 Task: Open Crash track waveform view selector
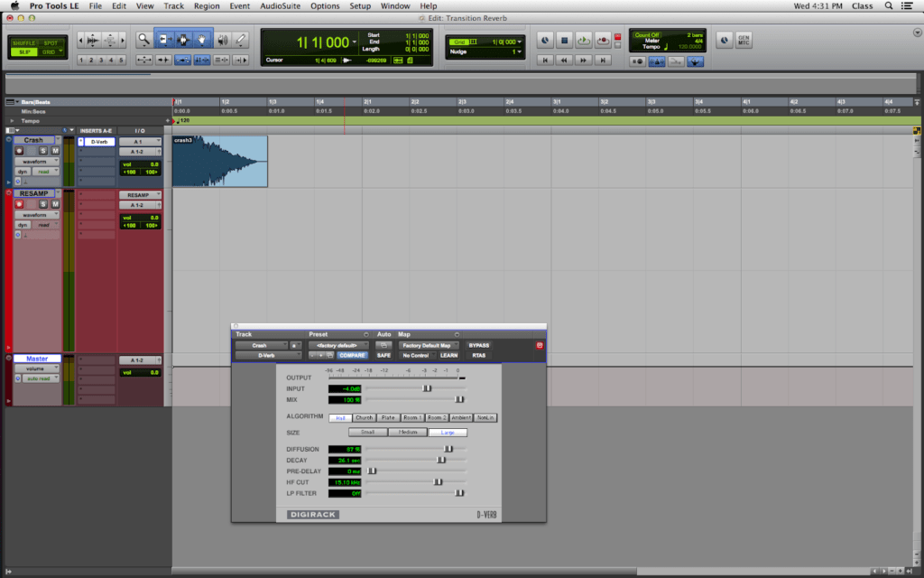35,162
